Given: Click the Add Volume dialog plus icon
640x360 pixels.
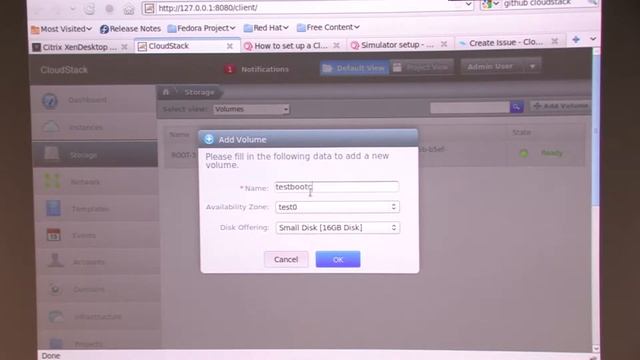Looking at the screenshot, I should (x=209, y=139).
